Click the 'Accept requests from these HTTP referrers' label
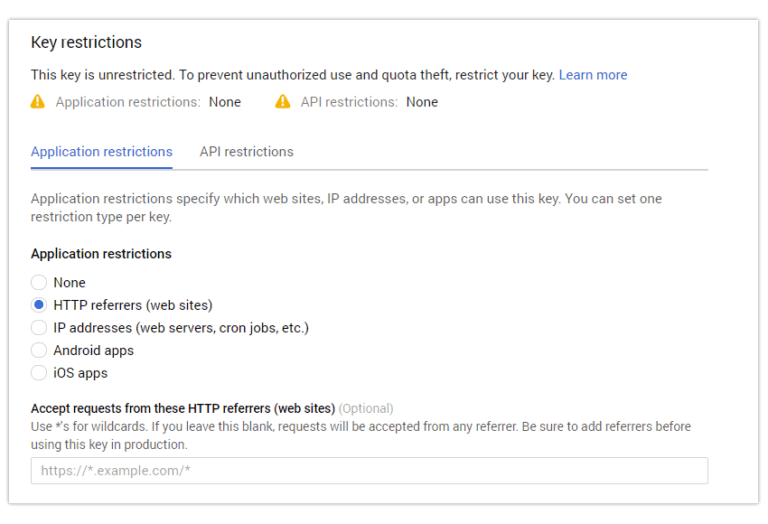 tap(183, 408)
